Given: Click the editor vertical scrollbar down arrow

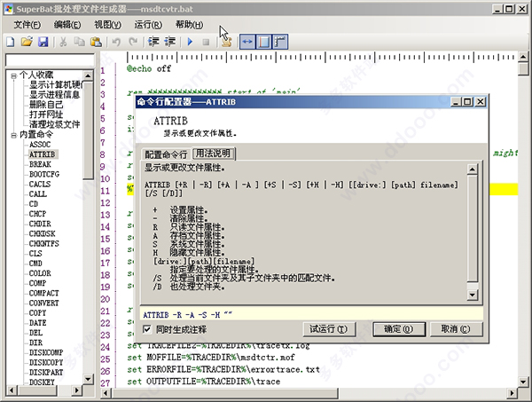Looking at the screenshot, I should coord(523,382).
